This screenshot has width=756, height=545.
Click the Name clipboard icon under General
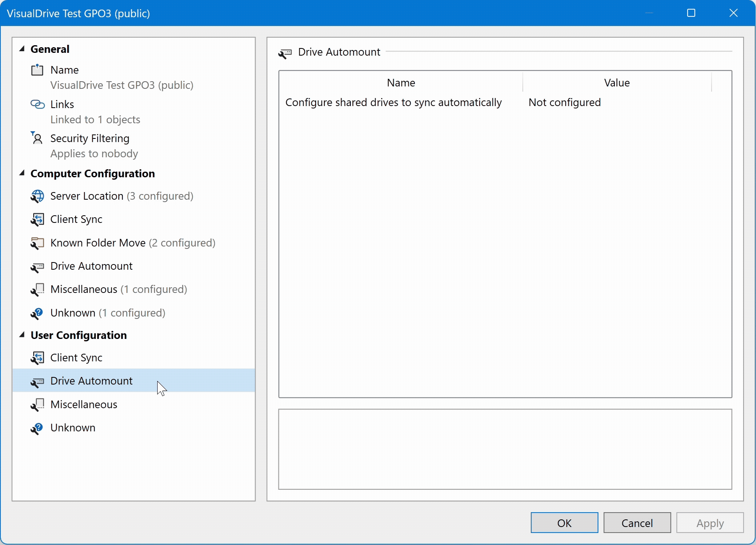click(x=37, y=70)
